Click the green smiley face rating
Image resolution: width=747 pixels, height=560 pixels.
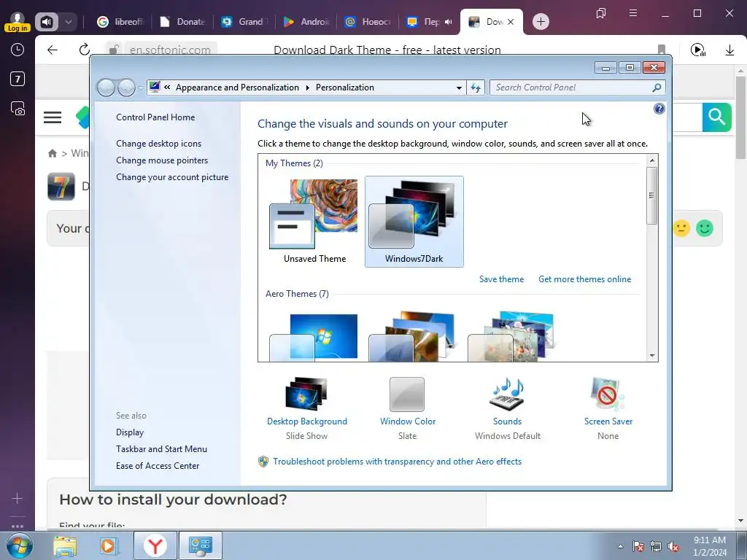tap(705, 228)
